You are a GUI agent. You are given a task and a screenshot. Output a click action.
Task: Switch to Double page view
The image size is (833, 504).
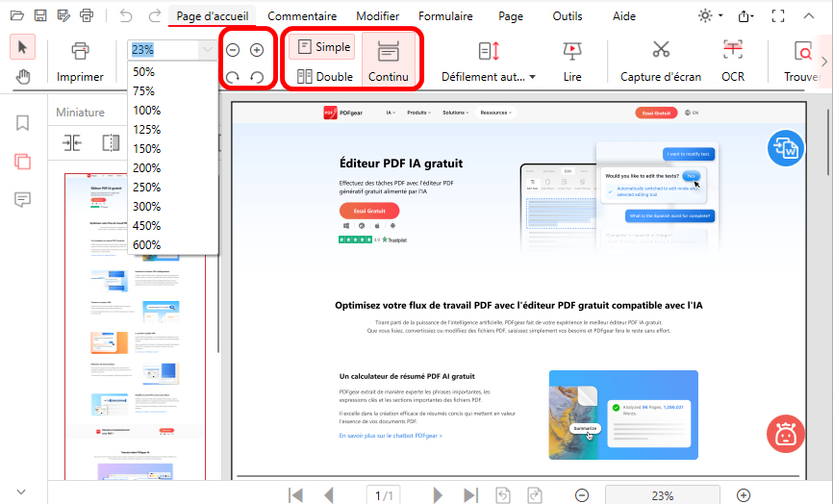coord(324,77)
